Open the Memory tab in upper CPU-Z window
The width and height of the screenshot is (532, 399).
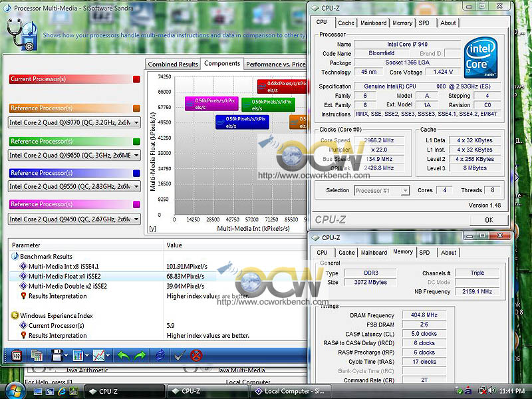click(x=402, y=23)
